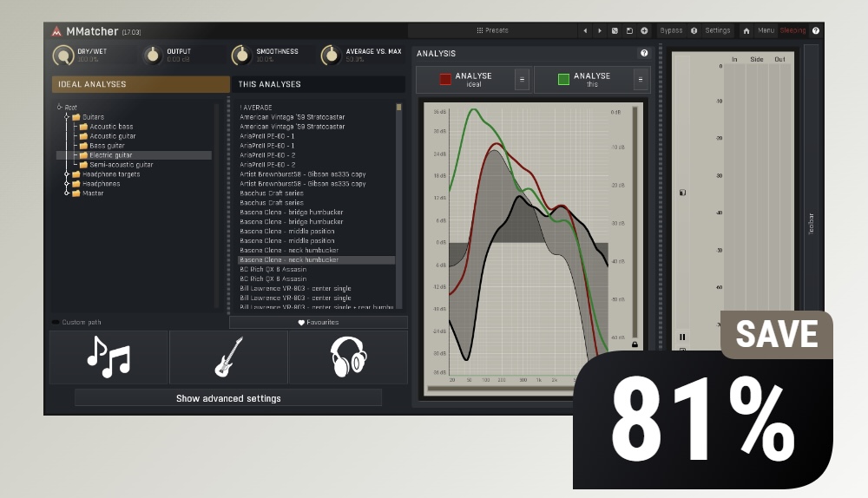
Task: Select the '! AVERAGE' list entry
Action: click(x=256, y=108)
